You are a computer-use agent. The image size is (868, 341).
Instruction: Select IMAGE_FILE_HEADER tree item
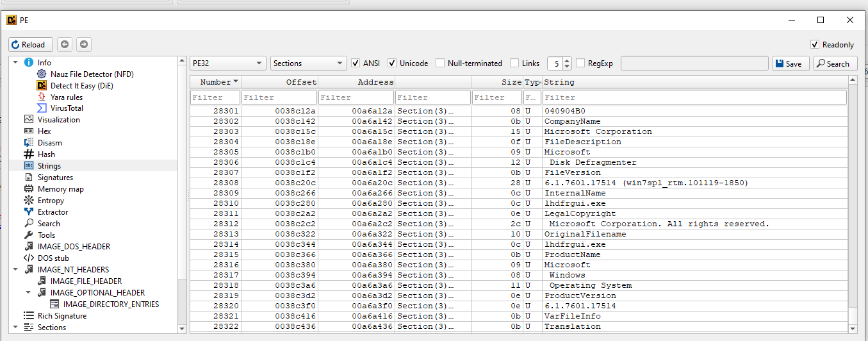click(x=86, y=281)
